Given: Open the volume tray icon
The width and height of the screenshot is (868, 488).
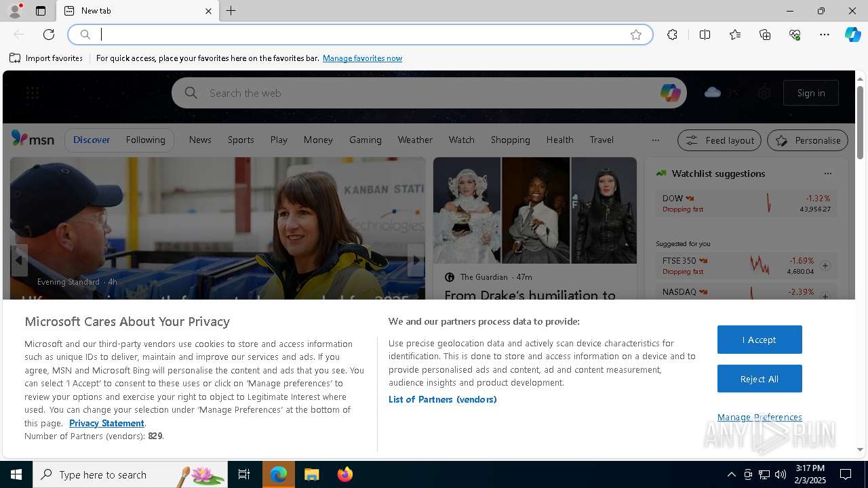Looking at the screenshot, I should pos(781,474).
